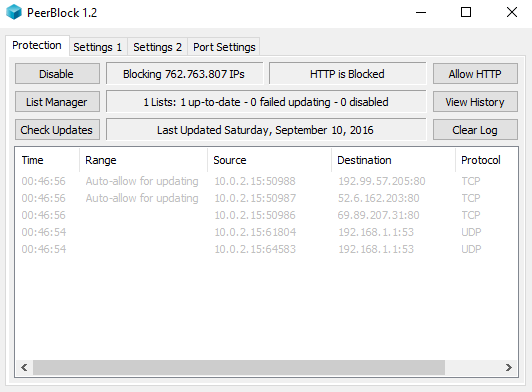Image resolution: width=532 pixels, height=392 pixels.
Task: Click the right scroll arrow of log
Action: (x=508, y=368)
